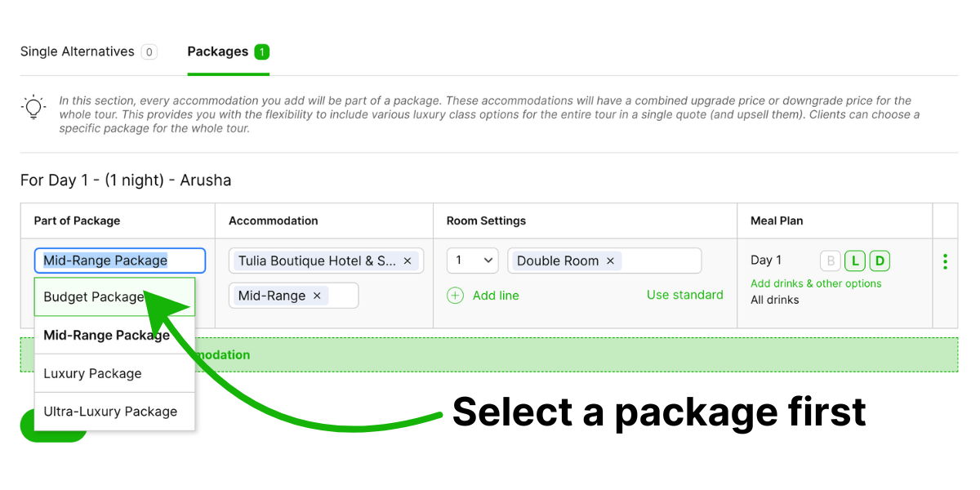This screenshot has width=980, height=490.
Task: Click the Part of Package input field
Action: [119, 261]
